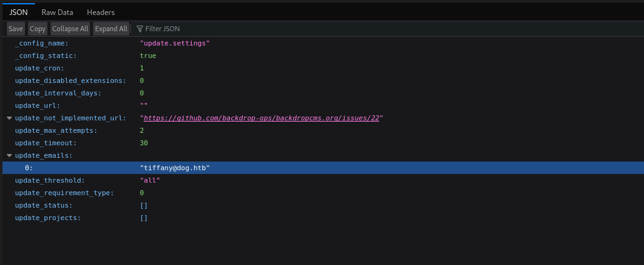This screenshot has width=644, height=265.
Task: Select the update_cron row
Action: (39, 69)
